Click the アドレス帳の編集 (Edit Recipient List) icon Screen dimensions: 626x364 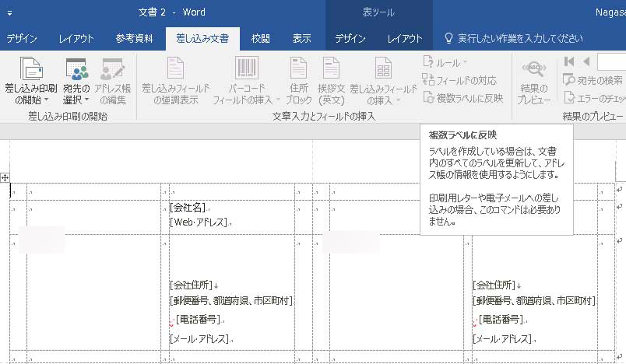pos(113,70)
